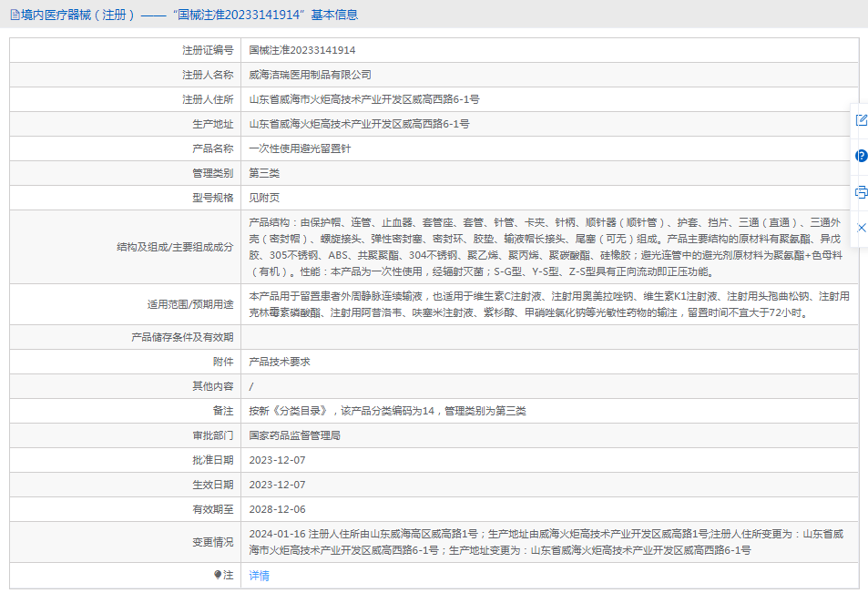Click the 生效日期 value 2023-12-07
Screen dimensions: 868x593
(x=277, y=485)
